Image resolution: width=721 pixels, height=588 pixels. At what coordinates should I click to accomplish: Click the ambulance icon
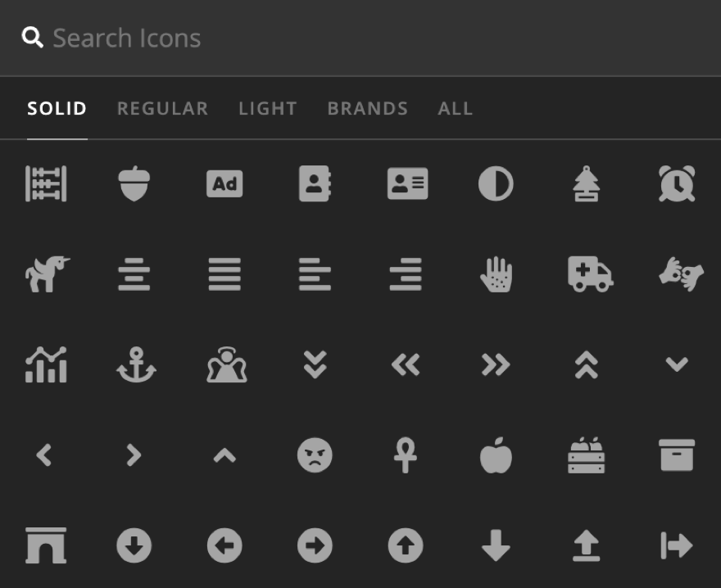[x=587, y=274]
